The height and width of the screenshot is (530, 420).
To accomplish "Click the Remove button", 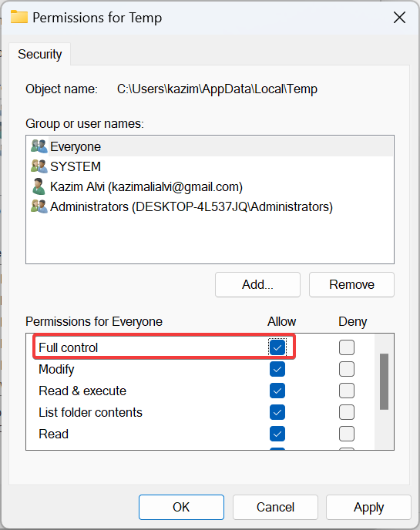I will click(351, 284).
